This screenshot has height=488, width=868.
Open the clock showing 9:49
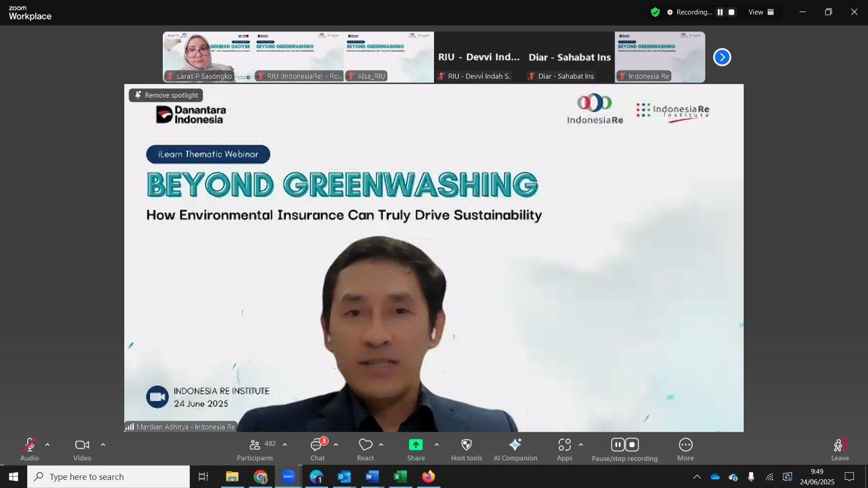[817, 477]
